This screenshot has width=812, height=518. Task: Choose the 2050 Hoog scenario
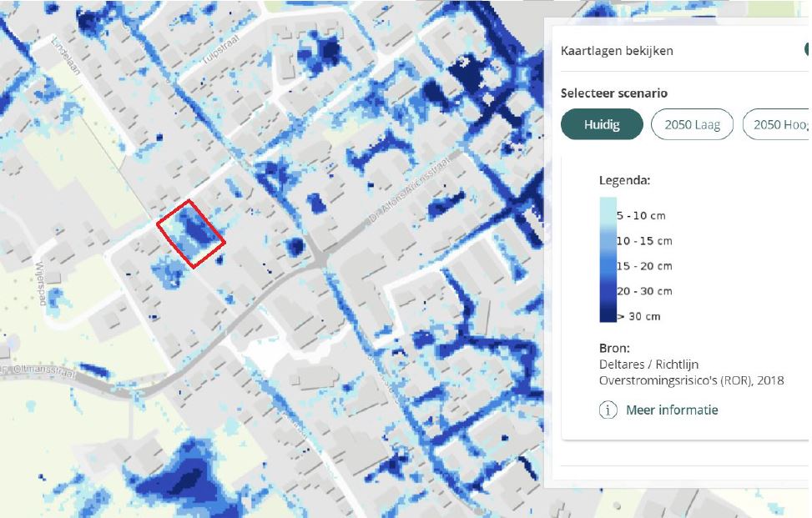(778, 124)
